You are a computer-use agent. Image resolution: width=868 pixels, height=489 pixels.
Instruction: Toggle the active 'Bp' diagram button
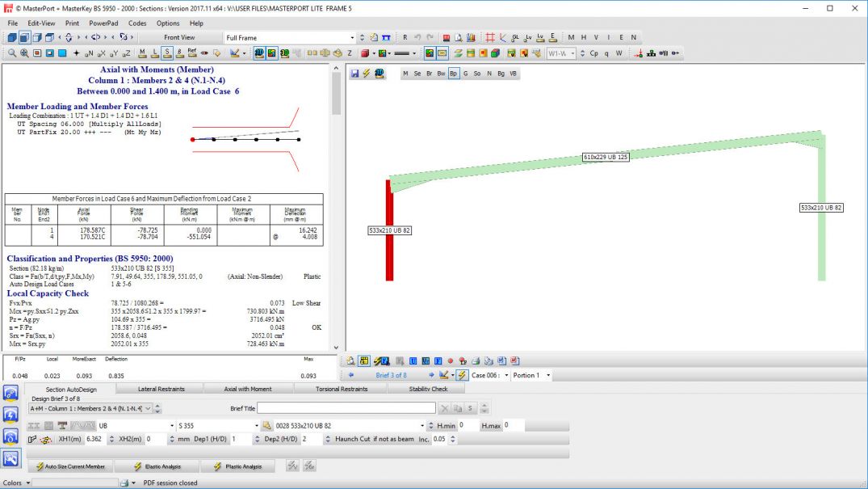(453, 74)
